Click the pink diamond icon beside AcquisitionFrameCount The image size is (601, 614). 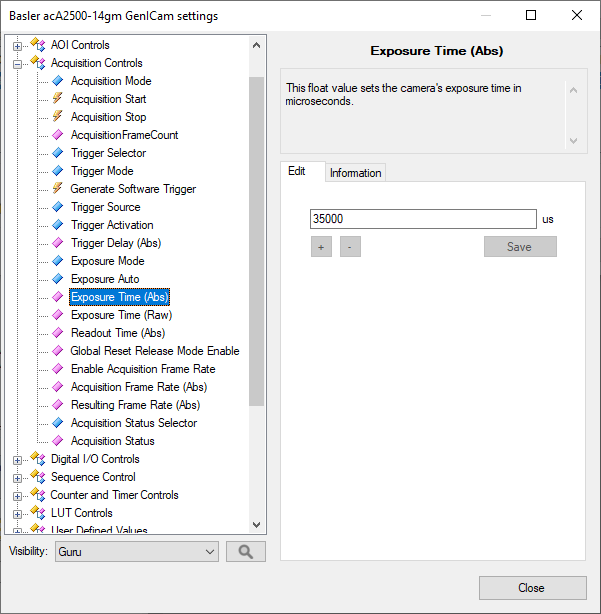(57, 135)
